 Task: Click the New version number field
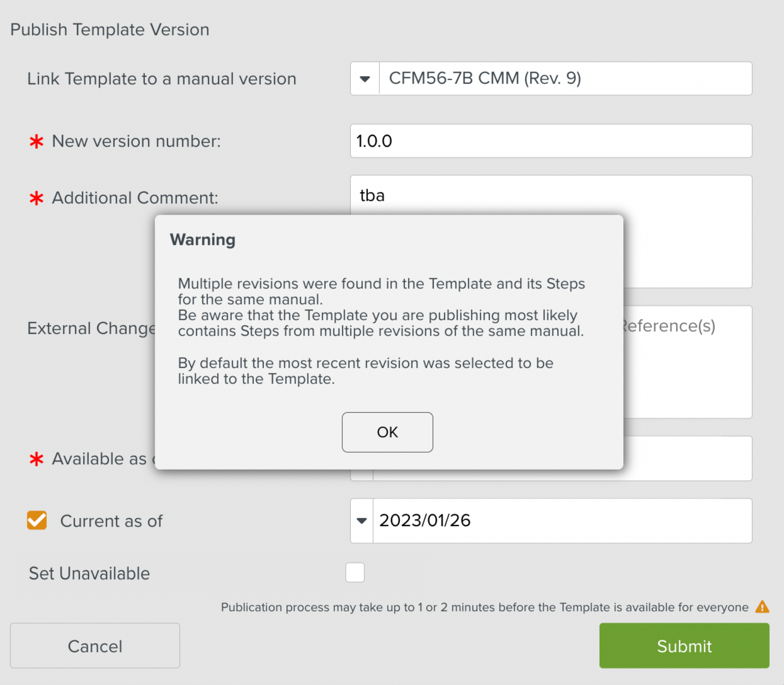[x=551, y=141]
